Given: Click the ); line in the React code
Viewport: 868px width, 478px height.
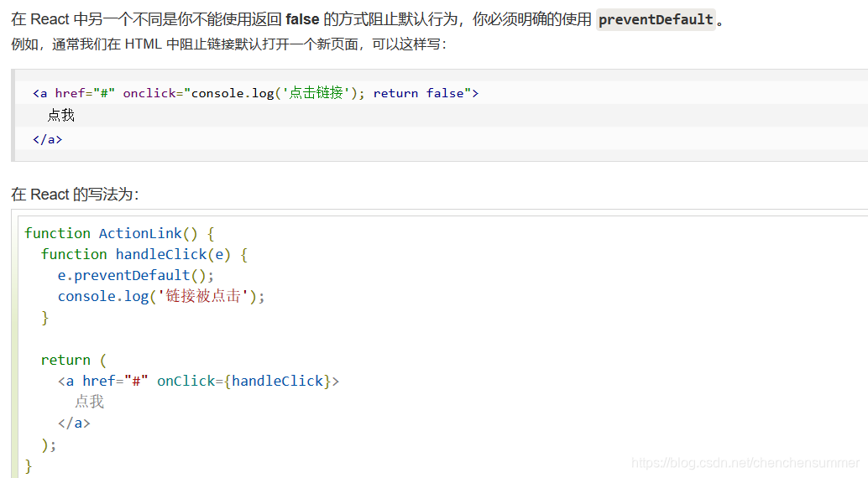Looking at the screenshot, I should tap(49, 444).
